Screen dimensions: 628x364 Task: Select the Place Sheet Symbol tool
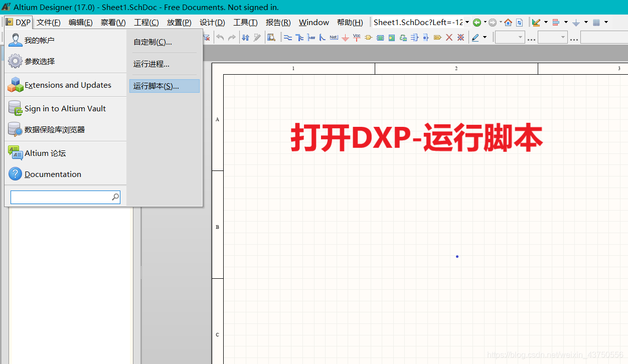[x=380, y=37]
